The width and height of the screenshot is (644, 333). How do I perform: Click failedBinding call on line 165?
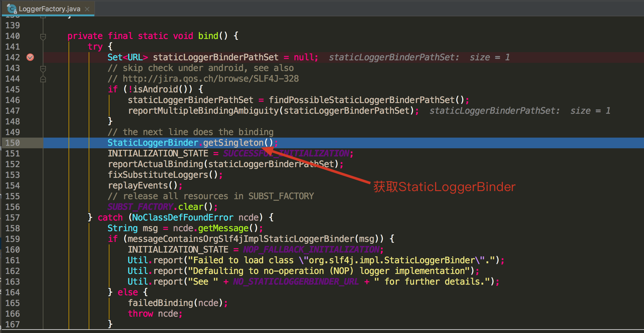click(160, 303)
